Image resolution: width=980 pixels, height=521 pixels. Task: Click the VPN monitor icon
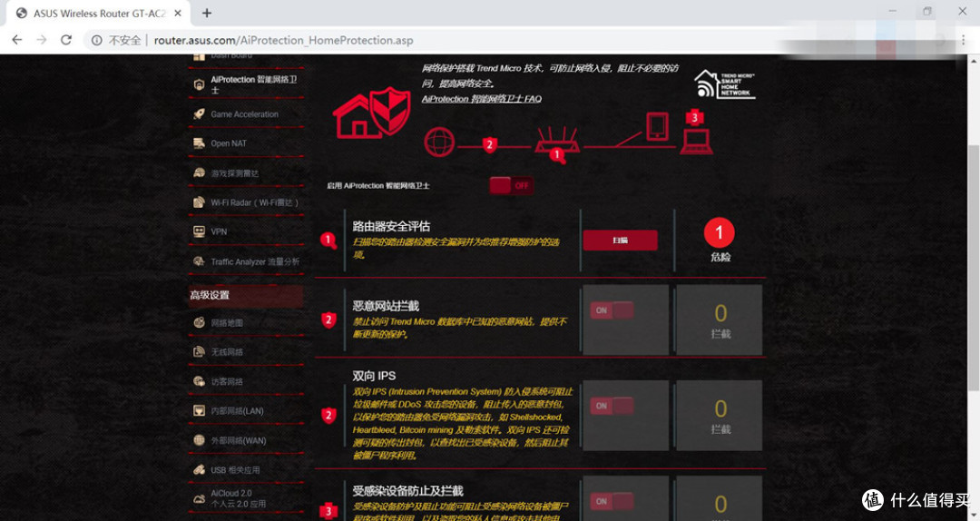click(x=199, y=231)
